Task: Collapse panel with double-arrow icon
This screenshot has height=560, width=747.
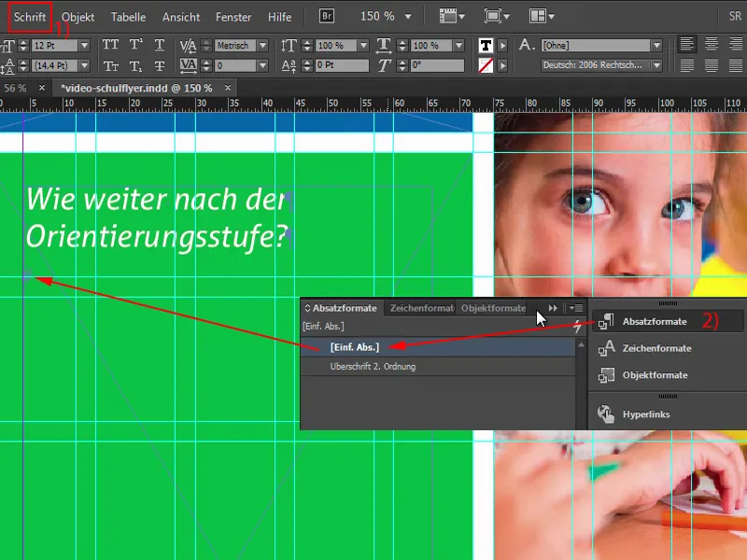Action: [x=553, y=308]
